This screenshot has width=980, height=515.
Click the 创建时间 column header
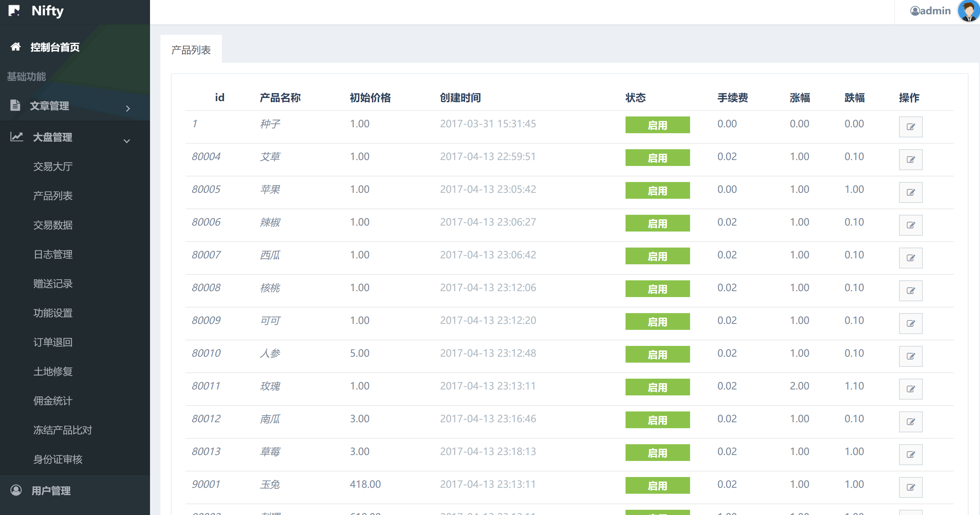point(460,98)
